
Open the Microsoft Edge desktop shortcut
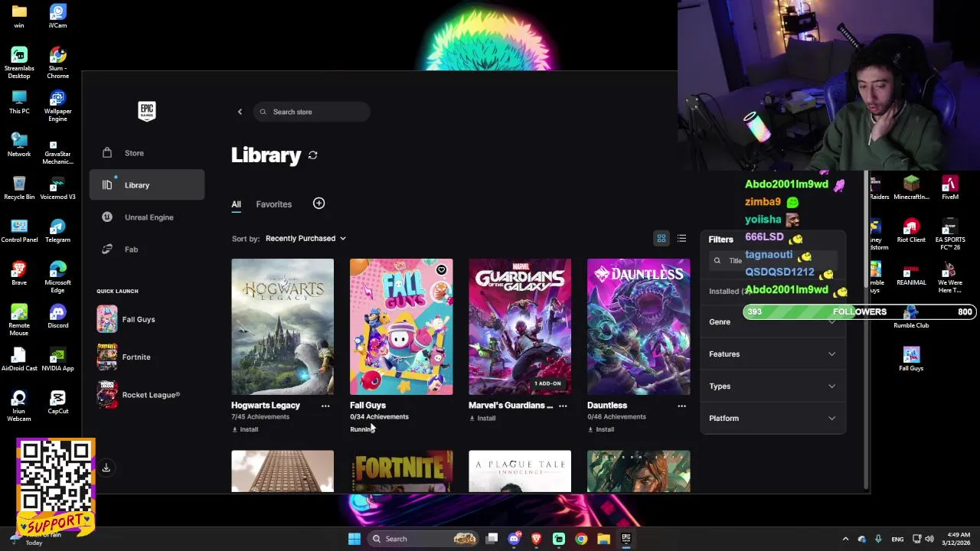coord(57,277)
